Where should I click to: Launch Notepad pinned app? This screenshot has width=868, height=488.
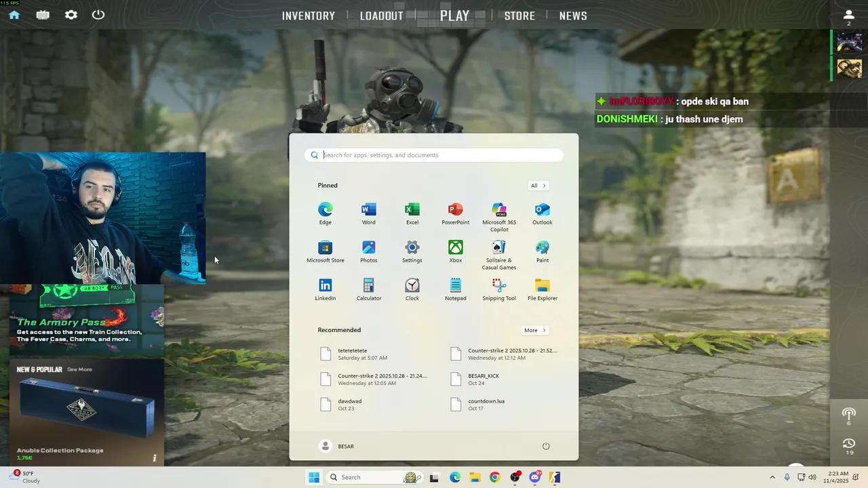456,290
